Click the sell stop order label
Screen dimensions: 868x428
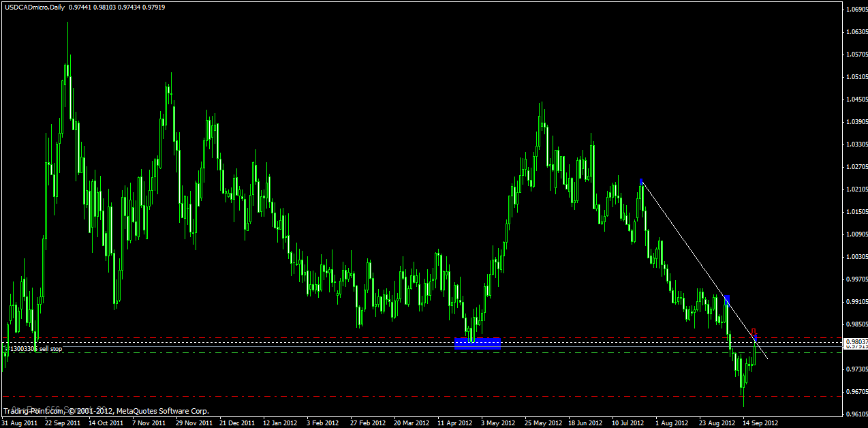tap(35, 349)
